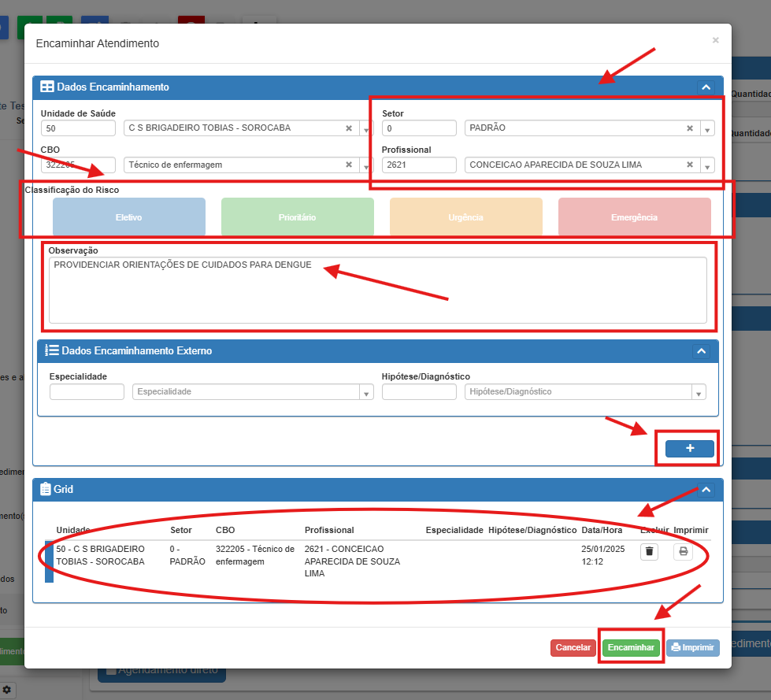771x700 pixels.
Task: Select Urgência risk classification
Action: coord(466,217)
